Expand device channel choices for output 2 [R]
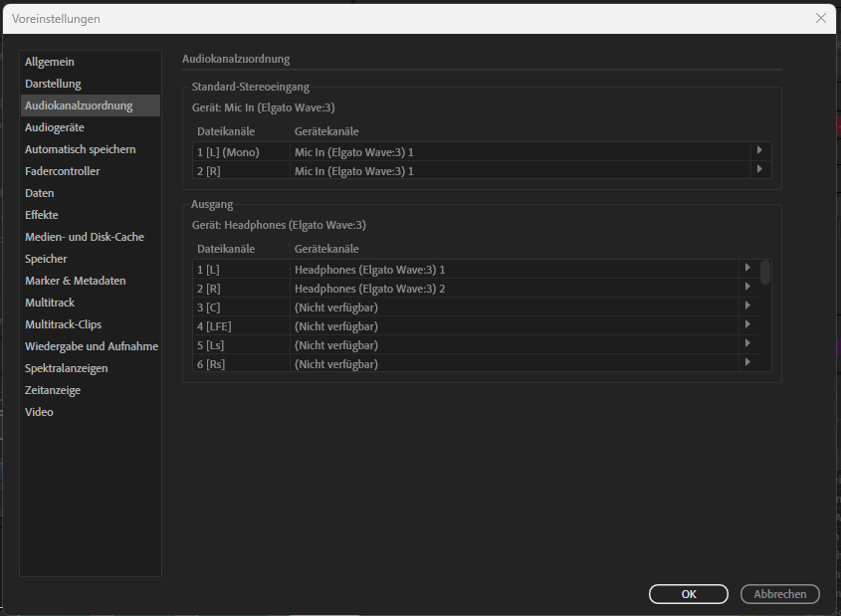The width and height of the screenshot is (841, 616). (x=747, y=288)
